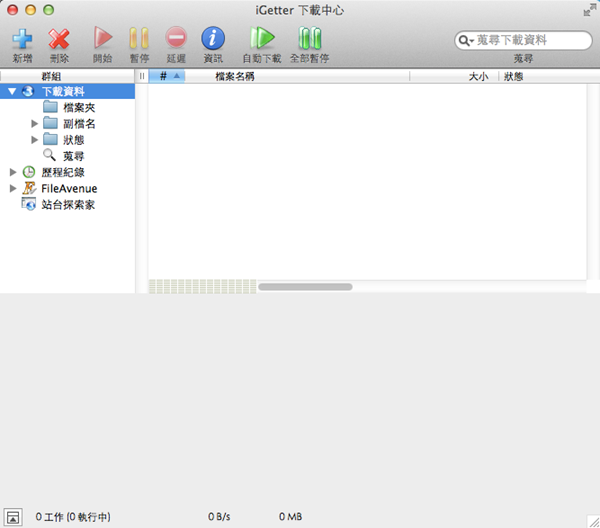600x528 pixels.
Task: Click the 延遲 (Postpone) red circle icon
Action: click(176, 39)
